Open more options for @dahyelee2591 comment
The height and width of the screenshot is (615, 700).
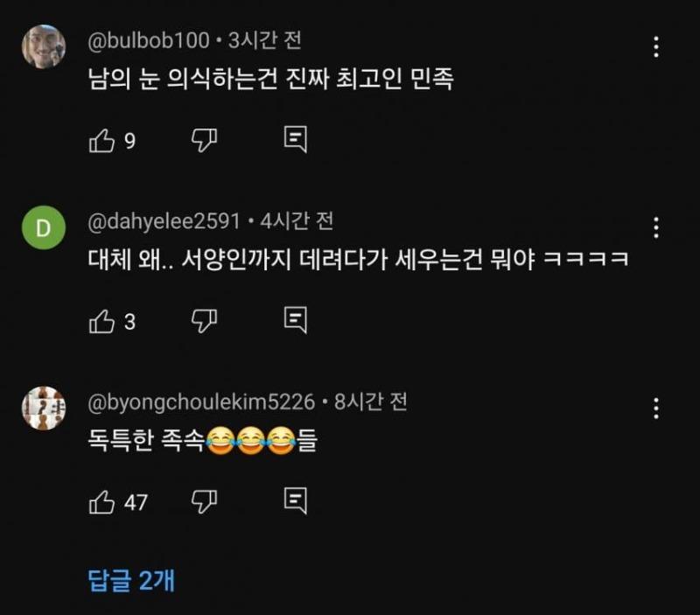[655, 227]
